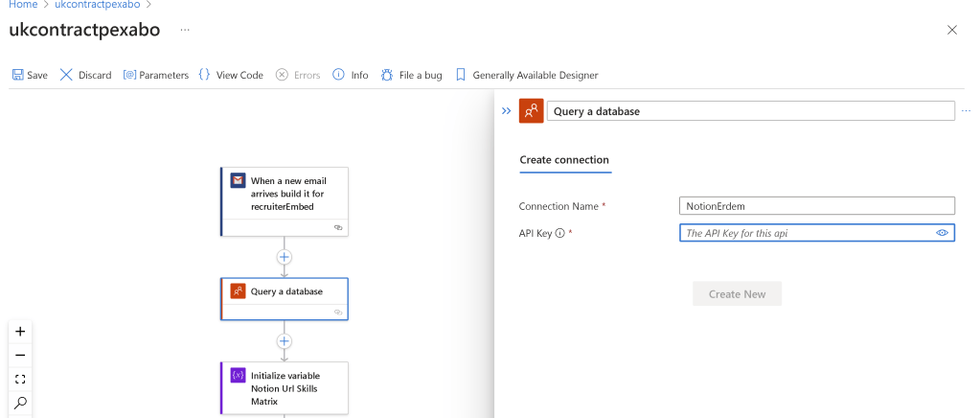Add a step after the email trigger
This screenshot has height=418, width=980.
pyautogui.click(x=285, y=257)
